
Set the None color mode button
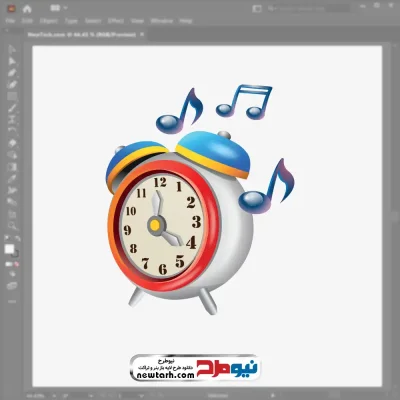[17, 264]
